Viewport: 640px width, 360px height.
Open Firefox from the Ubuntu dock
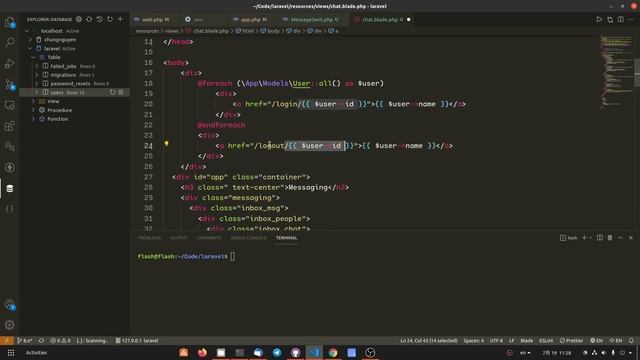pyautogui.click(x=202, y=352)
